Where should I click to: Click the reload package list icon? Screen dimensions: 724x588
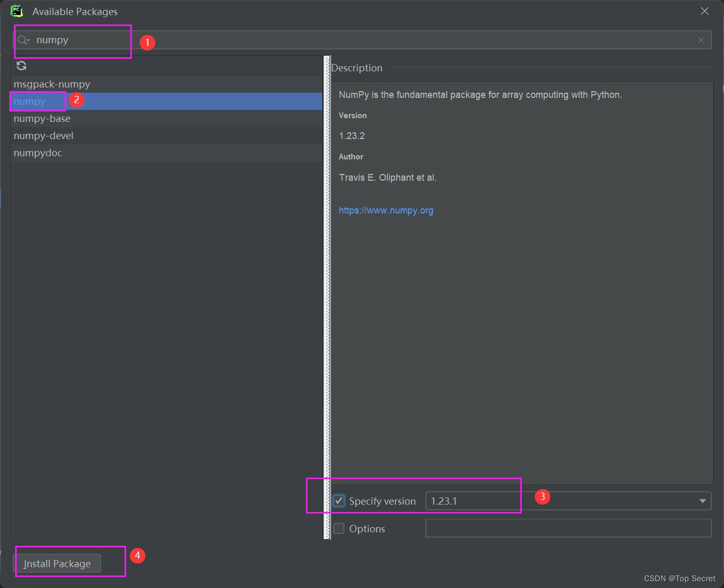coord(21,66)
